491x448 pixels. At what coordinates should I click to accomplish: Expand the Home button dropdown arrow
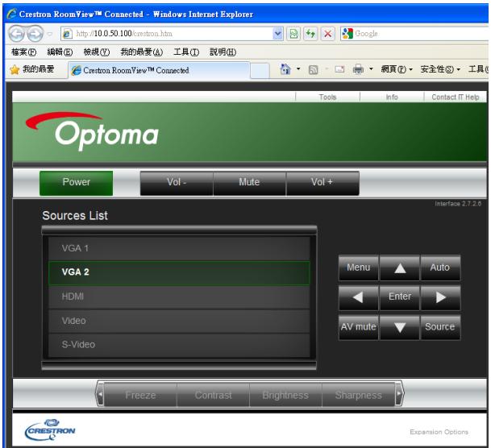coord(298,69)
